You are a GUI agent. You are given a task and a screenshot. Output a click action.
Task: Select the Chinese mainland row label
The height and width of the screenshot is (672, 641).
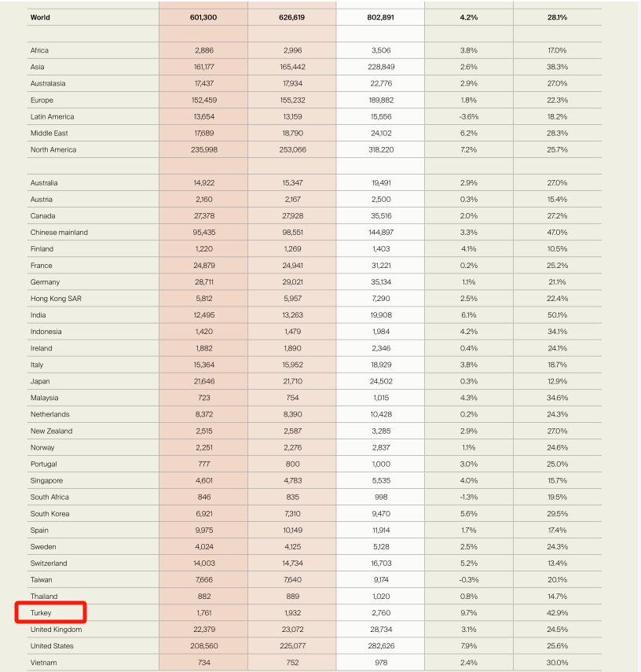(x=59, y=233)
